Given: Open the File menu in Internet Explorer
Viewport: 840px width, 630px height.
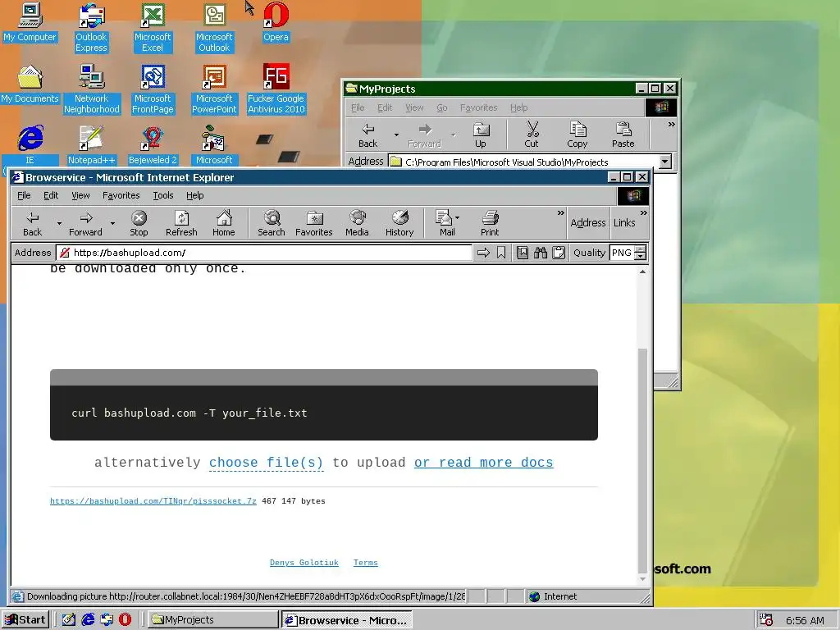Looking at the screenshot, I should [x=24, y=195].
